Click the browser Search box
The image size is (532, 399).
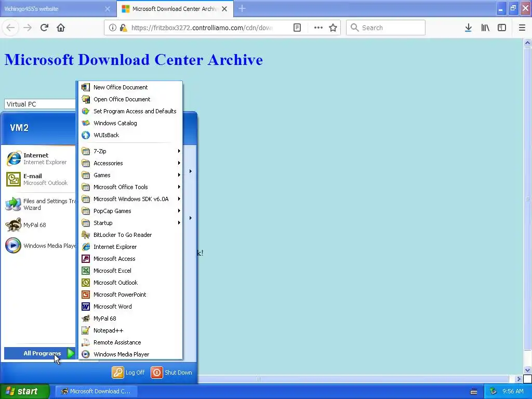click(385, 28)
